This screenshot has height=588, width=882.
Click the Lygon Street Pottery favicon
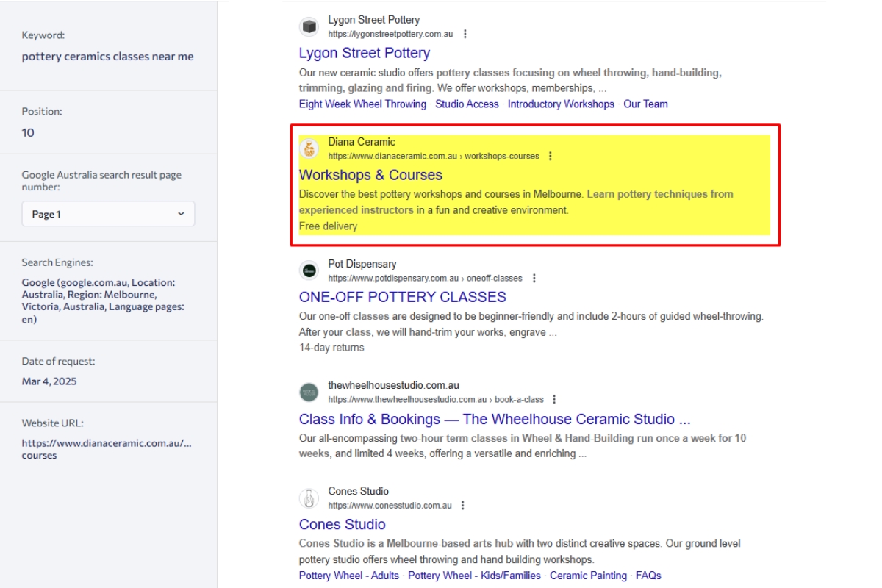click(x=309, y=26)
